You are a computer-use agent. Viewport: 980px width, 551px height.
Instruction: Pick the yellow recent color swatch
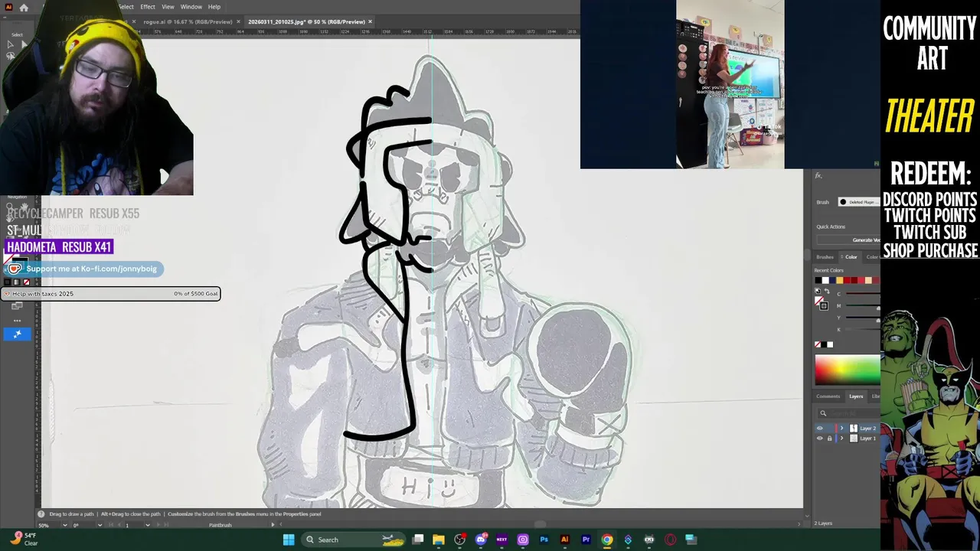(x=839, y=280)
